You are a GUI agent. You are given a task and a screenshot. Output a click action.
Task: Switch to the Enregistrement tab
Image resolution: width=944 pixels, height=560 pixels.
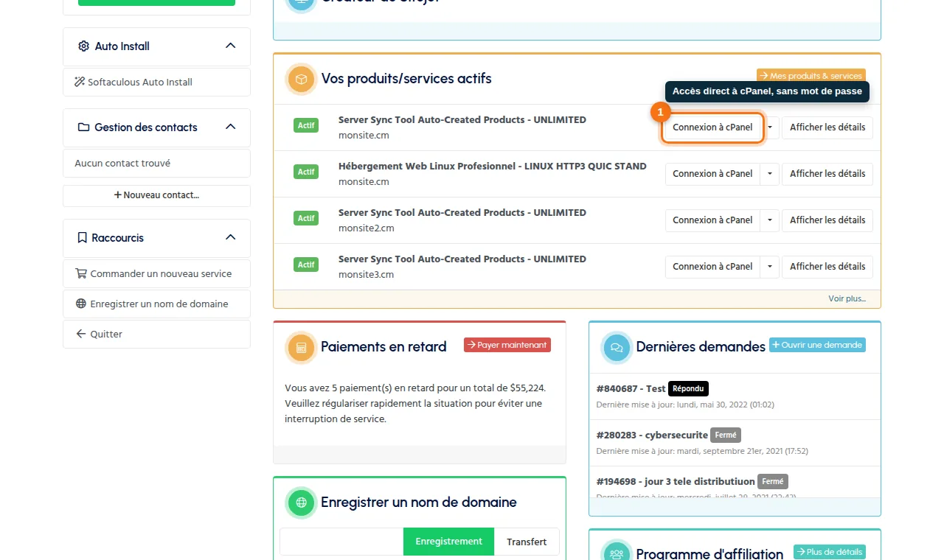coord(448,542)
